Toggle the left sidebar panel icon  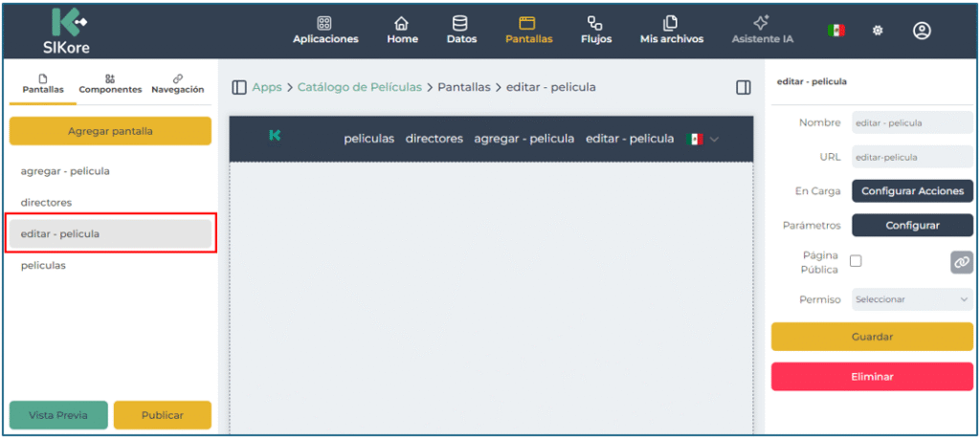(x=239, y=87)
